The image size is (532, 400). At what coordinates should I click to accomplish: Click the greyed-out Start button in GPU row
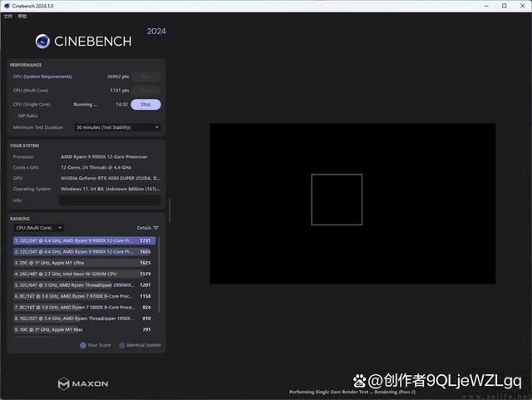click(146, 77)
